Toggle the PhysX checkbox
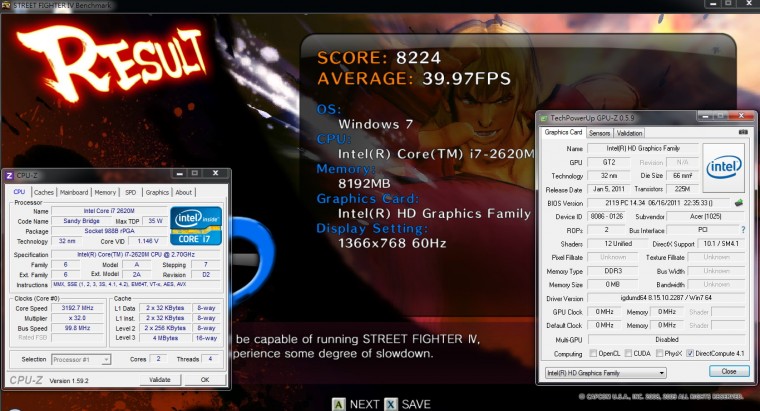The image size is (760, 411). point(659,353)
